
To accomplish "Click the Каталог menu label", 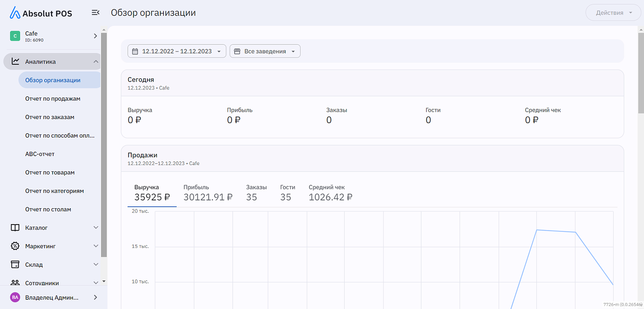I will click(36, 228).
